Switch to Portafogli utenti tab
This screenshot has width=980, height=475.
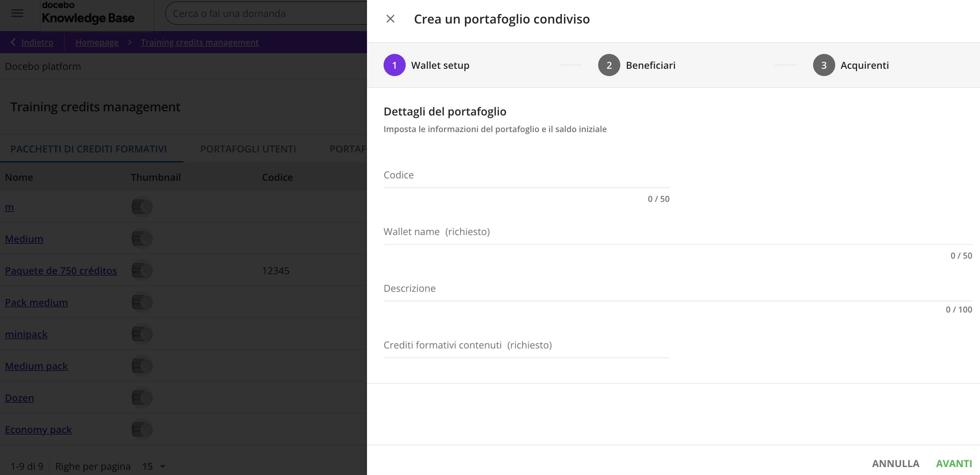click(248, 149)
